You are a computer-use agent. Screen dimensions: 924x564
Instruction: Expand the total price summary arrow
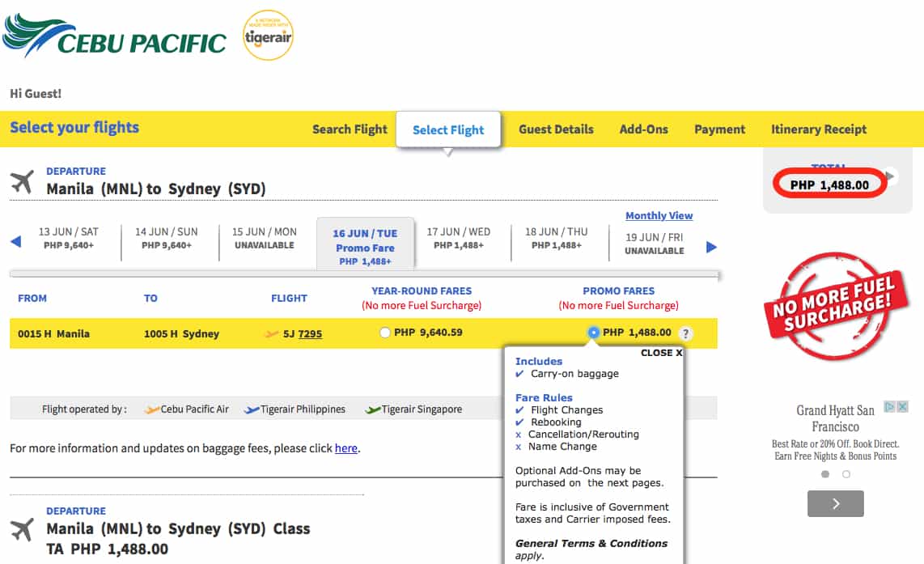click(891, 176)
